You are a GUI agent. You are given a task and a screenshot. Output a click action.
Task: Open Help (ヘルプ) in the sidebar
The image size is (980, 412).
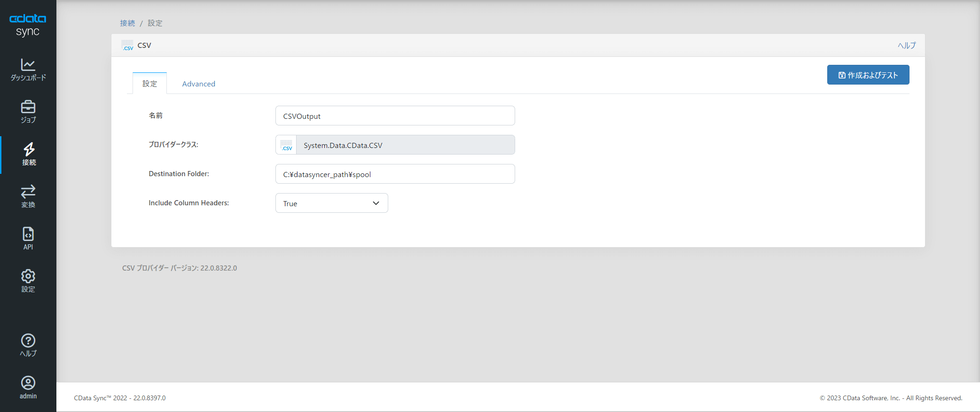click(28, 345)
